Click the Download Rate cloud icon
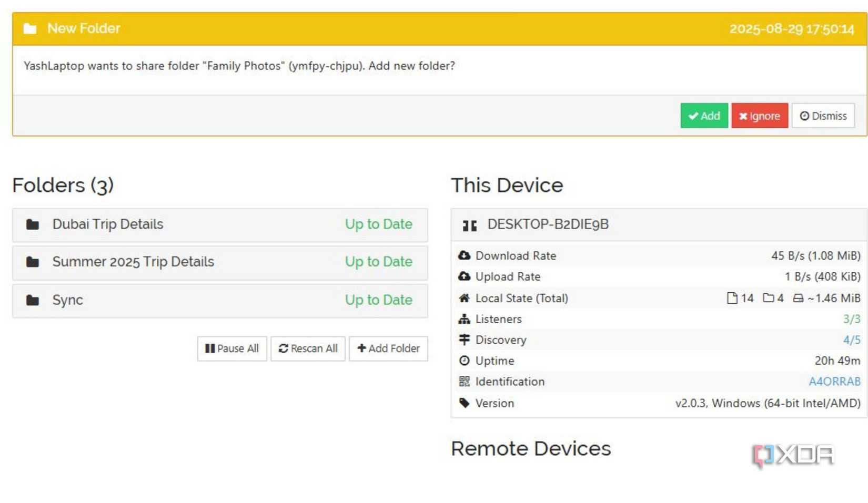This screenshot has height=503, width=868. 465,255
